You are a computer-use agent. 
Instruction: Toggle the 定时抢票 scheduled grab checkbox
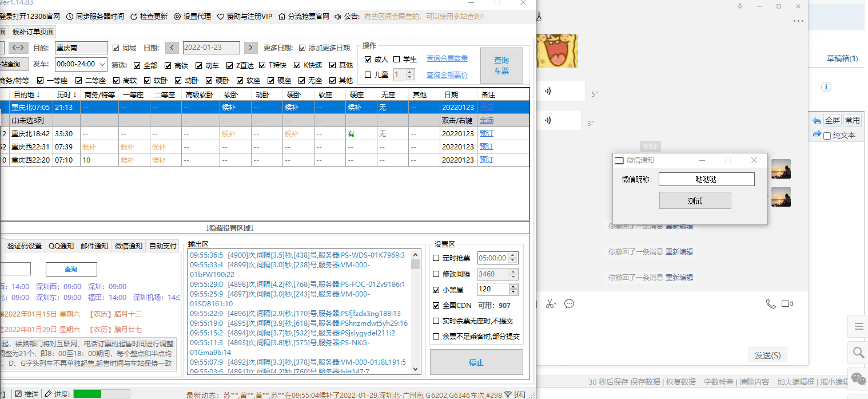[x=436, y=258]
